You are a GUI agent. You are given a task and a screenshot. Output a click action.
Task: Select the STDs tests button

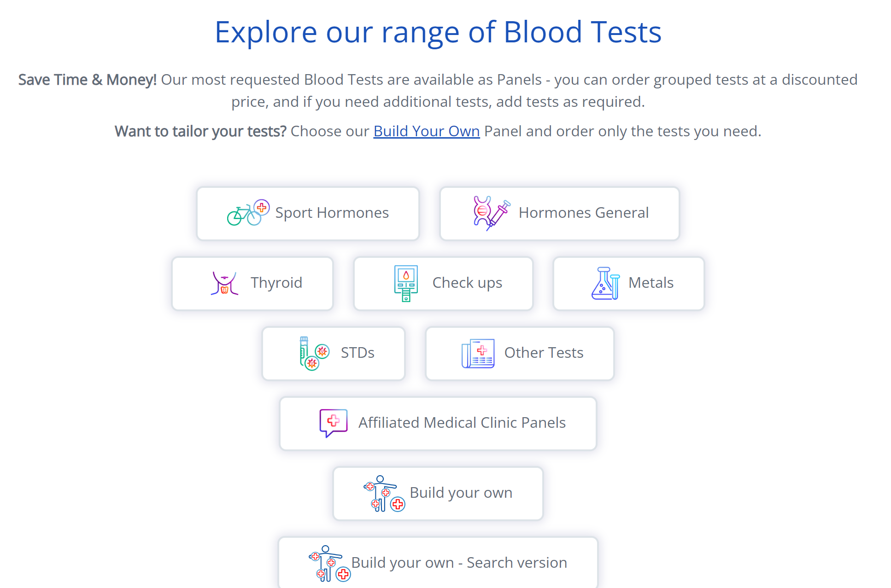(x=334, y=353)
